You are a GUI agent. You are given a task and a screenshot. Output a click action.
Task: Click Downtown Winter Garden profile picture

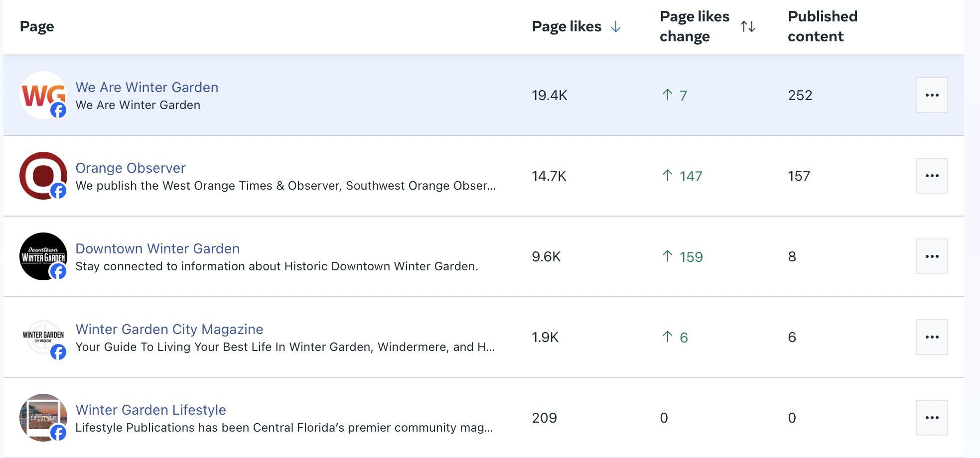43,256
